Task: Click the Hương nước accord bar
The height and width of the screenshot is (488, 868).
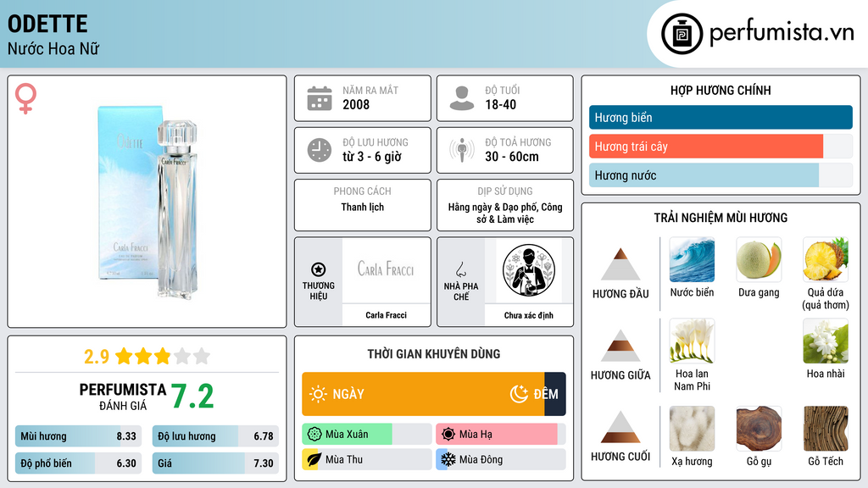Action: pyautogui.click(x=721, y=175)
